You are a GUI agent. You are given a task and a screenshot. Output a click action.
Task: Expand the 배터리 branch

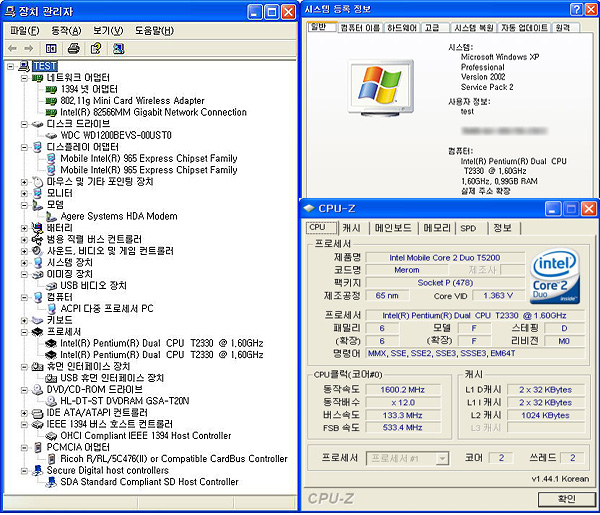tap(24, 228)
